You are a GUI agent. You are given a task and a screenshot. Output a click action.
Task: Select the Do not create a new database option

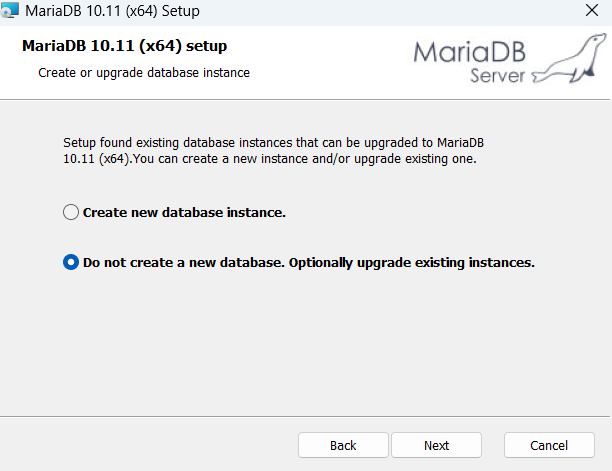coord(70,263)
